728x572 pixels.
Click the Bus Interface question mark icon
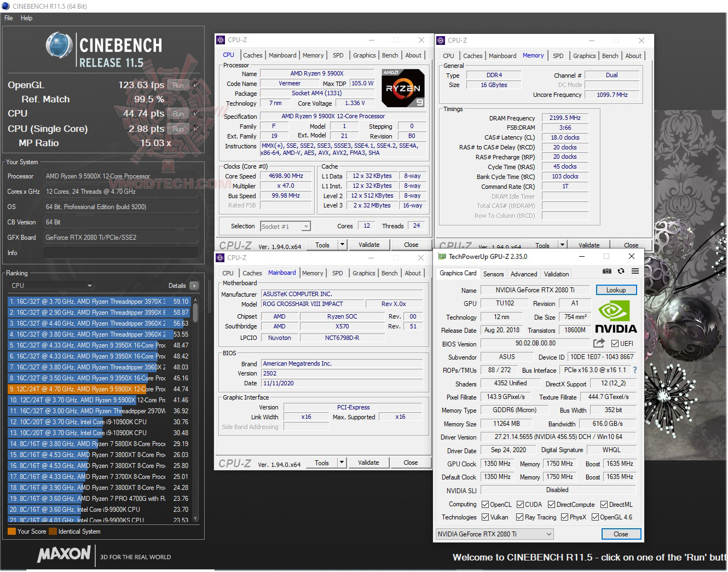tap(635, 370)
